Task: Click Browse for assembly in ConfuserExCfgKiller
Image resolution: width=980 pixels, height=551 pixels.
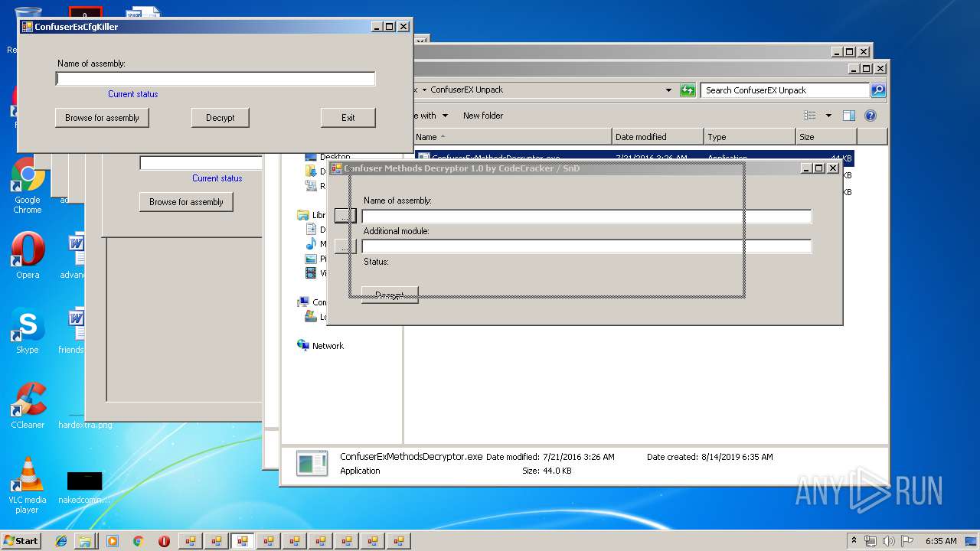Action: coord(102,118)
